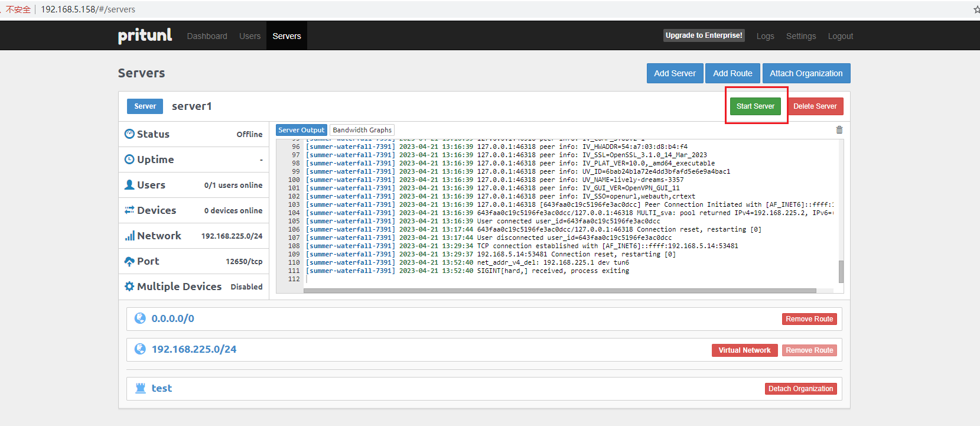The image size is (980, 426).
Task: Click the Status clock icon
Action: [129, 134]
